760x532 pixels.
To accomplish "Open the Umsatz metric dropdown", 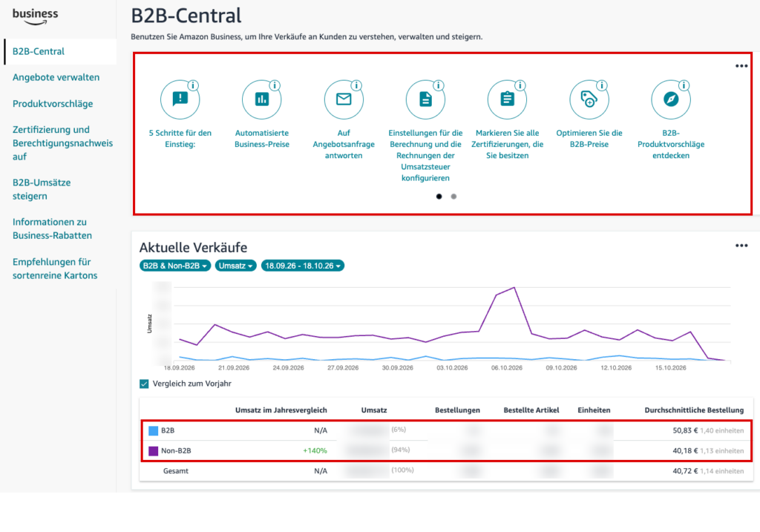I will click(x=235, y=266).
